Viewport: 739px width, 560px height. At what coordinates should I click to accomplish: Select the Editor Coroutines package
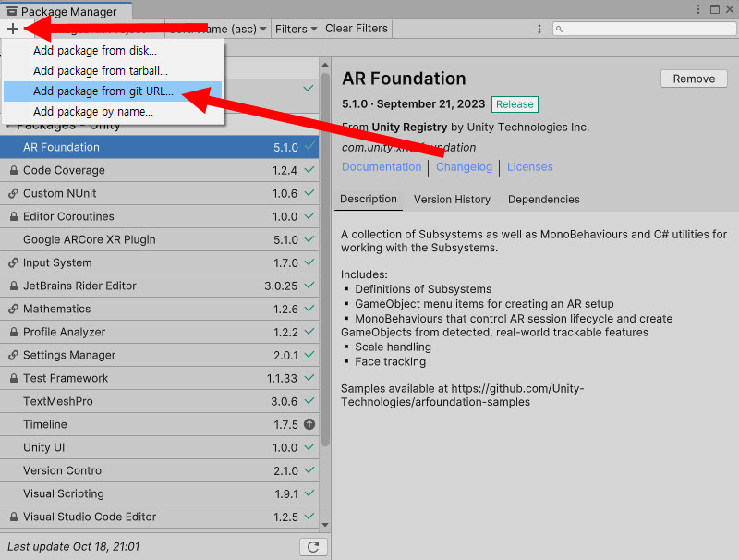[159, 216]
